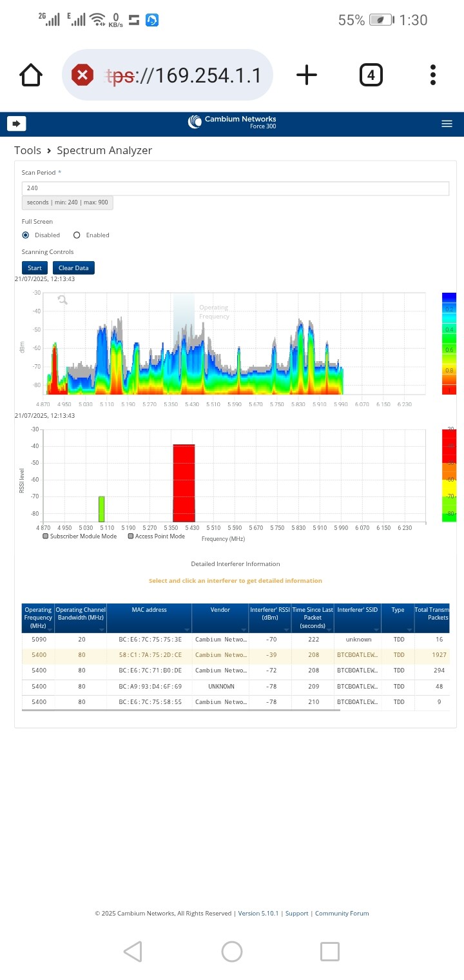Open the tab switcher showing 4 tabs

(371, 75)
